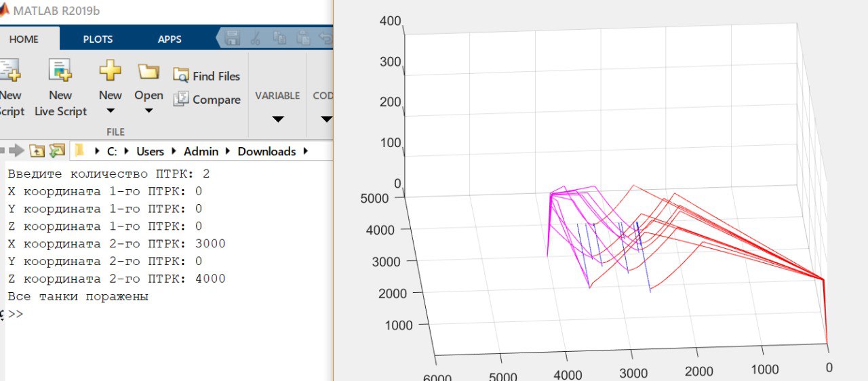Go up one folder level
Image resolution: width=868 pixels, height=381 pixels.
[37, 151]
